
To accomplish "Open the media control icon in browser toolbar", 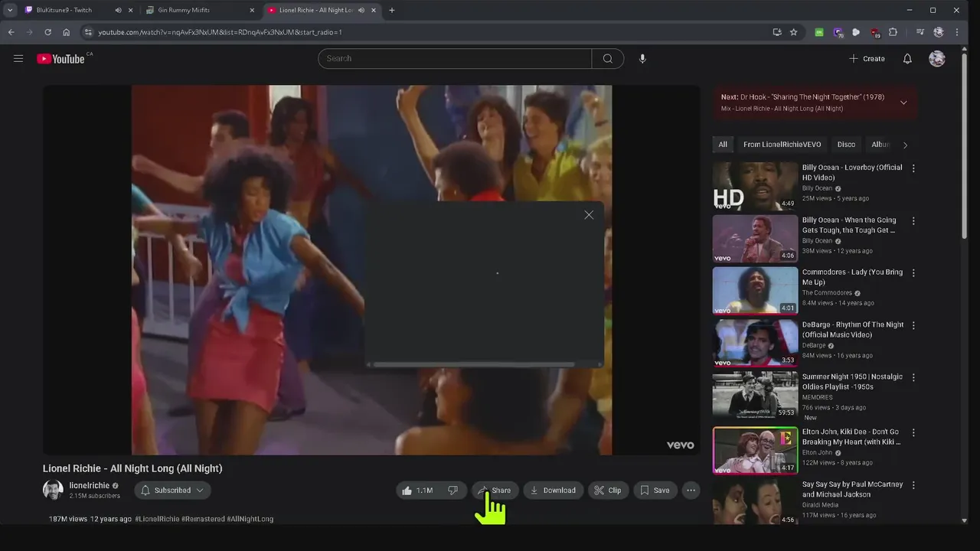I will 920,32.
